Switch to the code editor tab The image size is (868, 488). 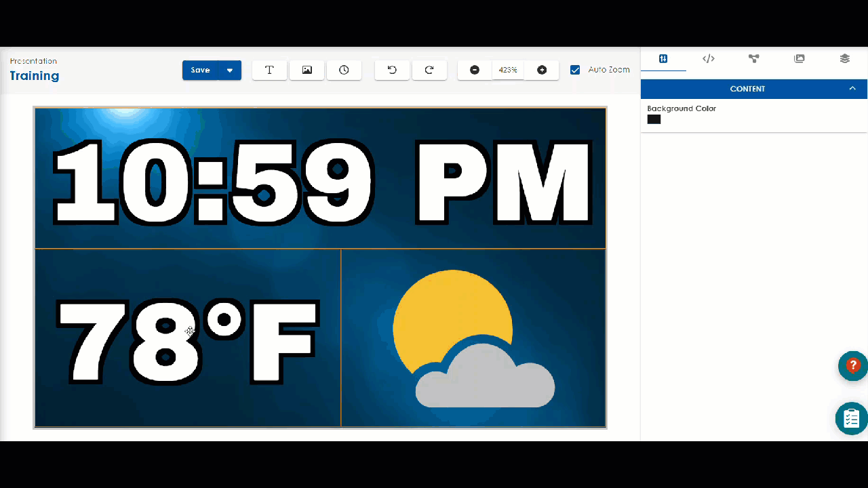point(709,59)
